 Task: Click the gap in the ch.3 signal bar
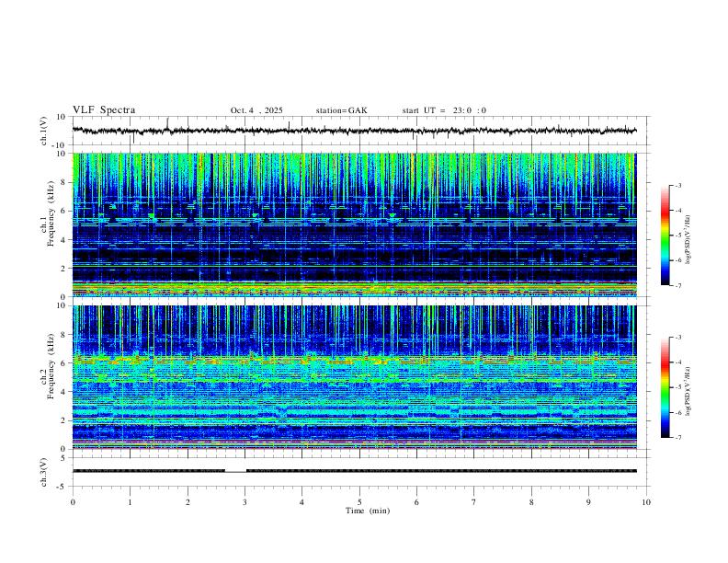point(236,471)
